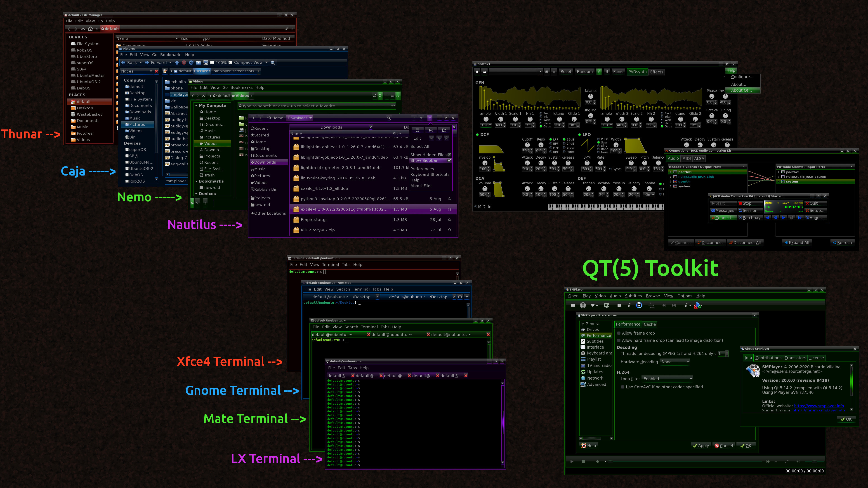Click the home icon in Thunar toolbar

(x=90, y=29)
